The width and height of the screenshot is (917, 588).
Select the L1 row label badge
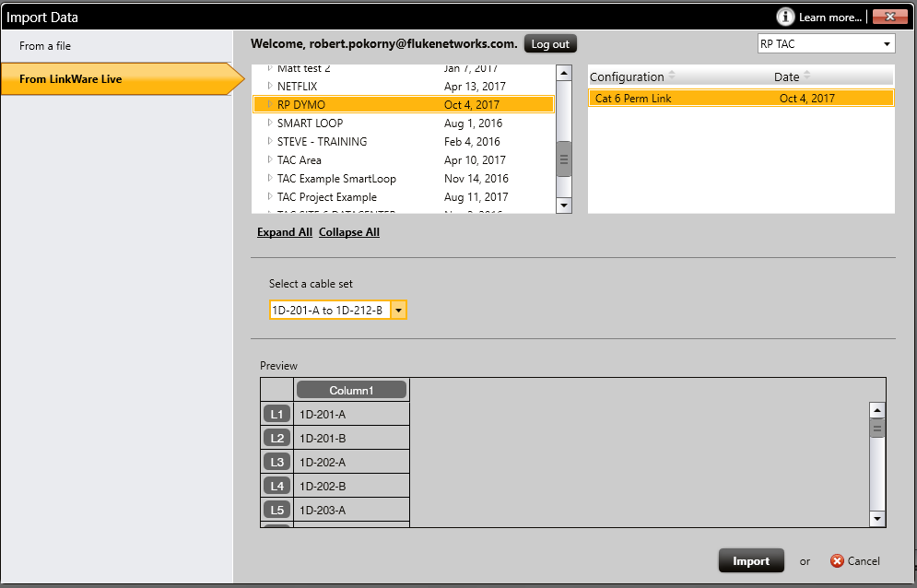[277, 414]
